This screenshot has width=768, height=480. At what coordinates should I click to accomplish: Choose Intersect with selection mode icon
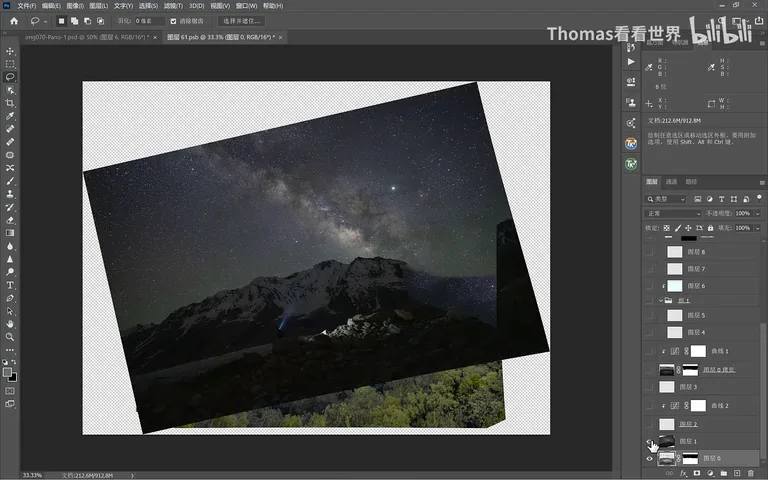point(100,21)
